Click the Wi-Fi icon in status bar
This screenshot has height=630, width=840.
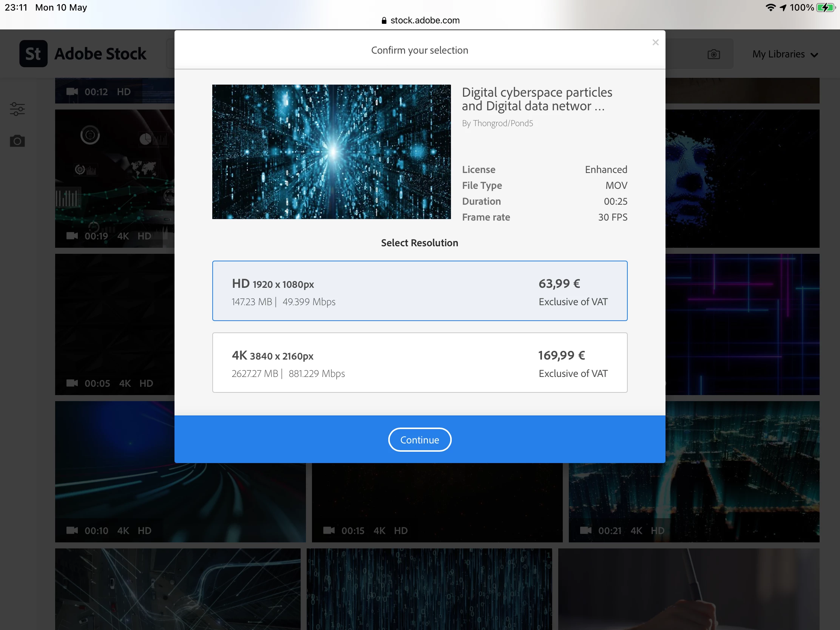click(x=770, y=8)
